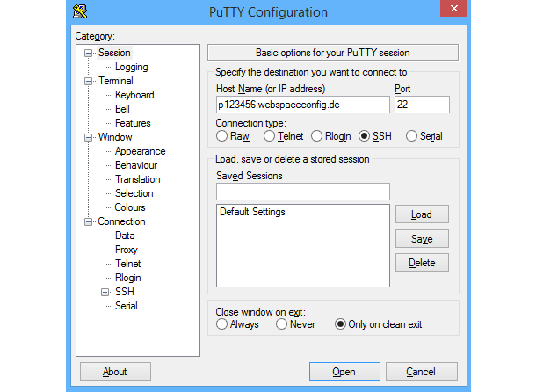Select the Connection category
This screenshot has height=392, width=536.
tap(121, 221)
